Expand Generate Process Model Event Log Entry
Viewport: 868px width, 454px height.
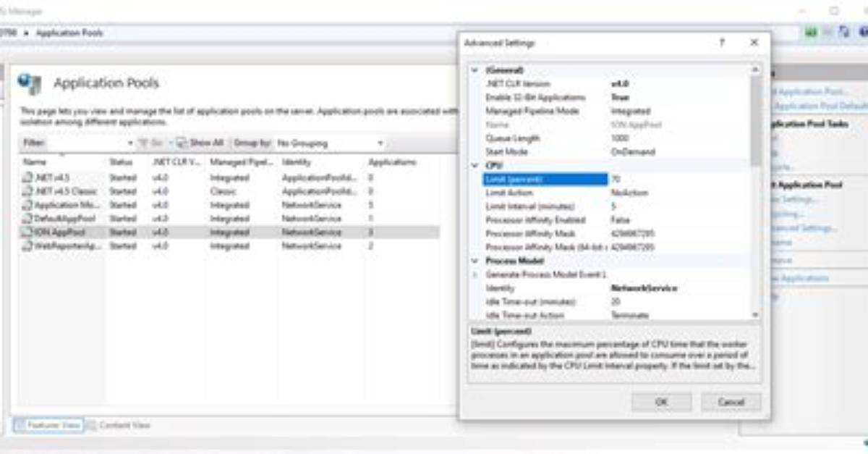tap(475, 274)
